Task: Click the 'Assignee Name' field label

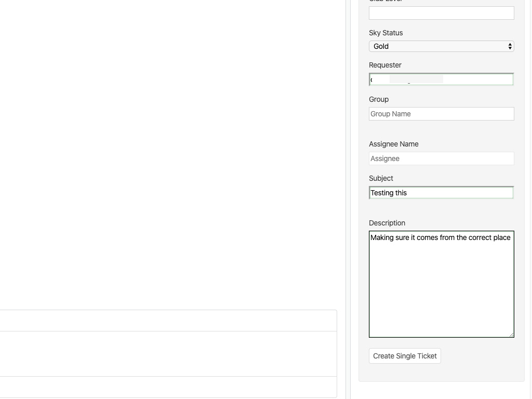Action: 393,144
